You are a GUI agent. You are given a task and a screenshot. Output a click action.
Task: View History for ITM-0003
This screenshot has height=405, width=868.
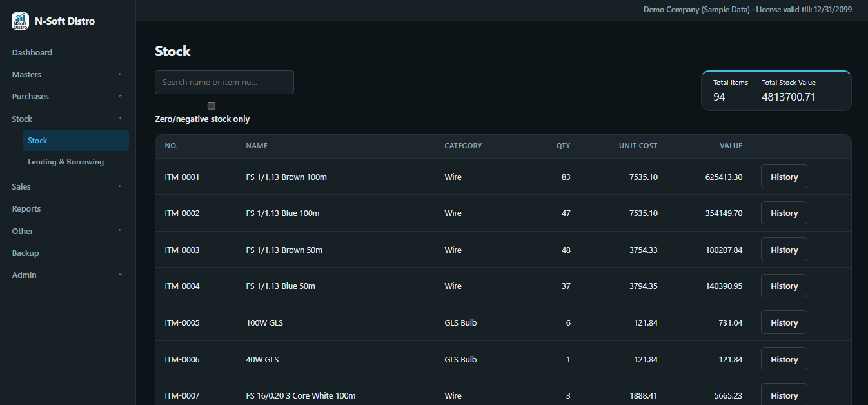784,250
